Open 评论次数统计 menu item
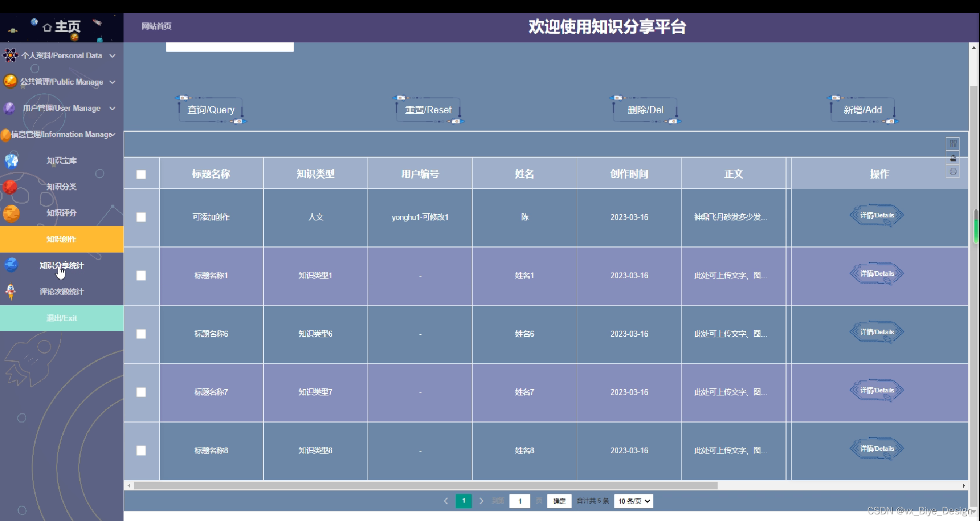The image size is (980, 521). click(62, 292)
